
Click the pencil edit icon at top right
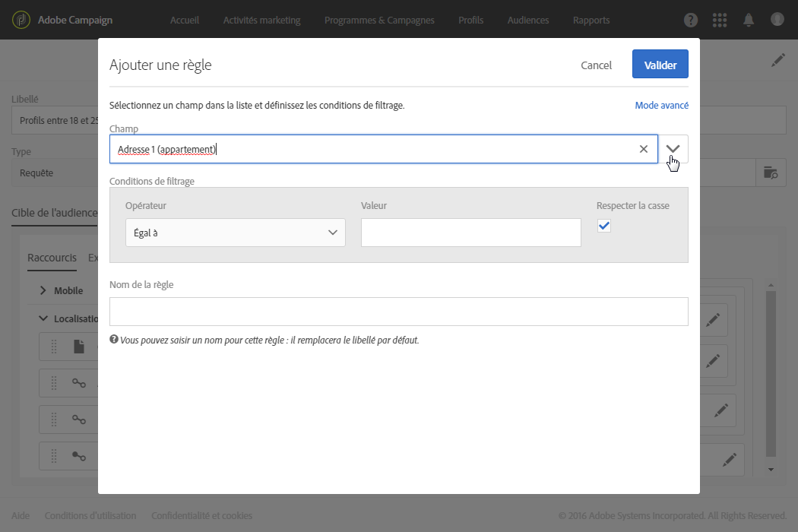777,61
